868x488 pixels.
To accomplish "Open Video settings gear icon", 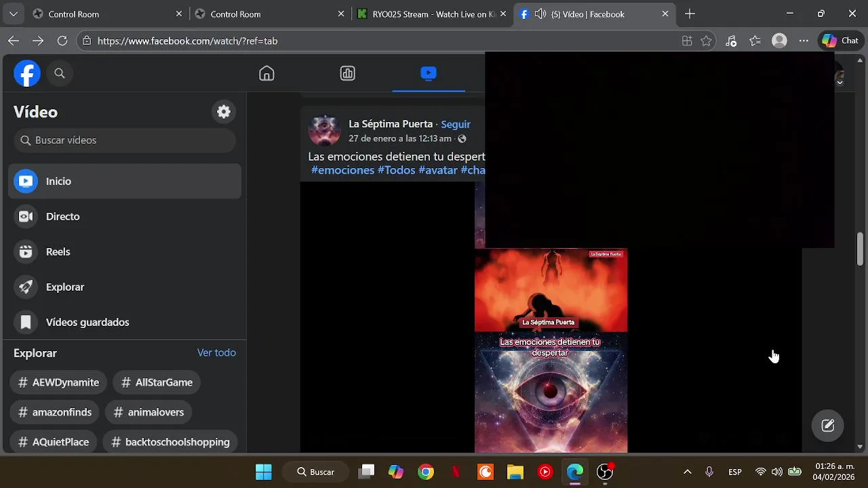I will (224, 112).
